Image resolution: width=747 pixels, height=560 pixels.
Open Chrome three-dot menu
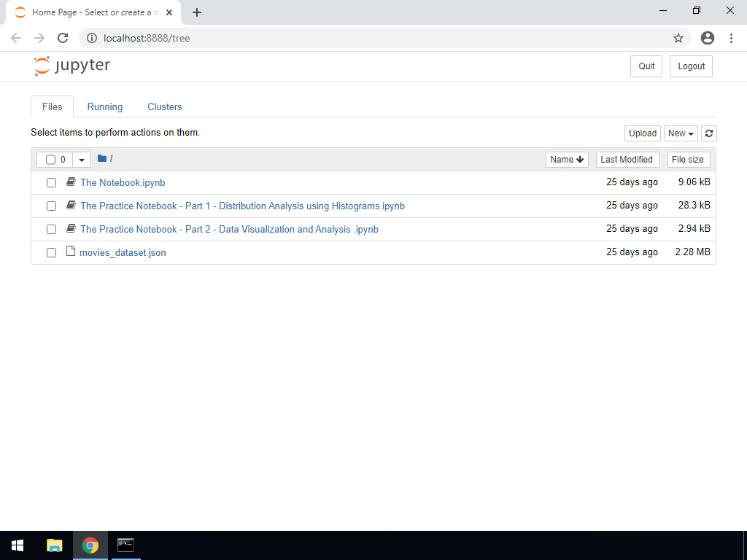click(731, 38)
